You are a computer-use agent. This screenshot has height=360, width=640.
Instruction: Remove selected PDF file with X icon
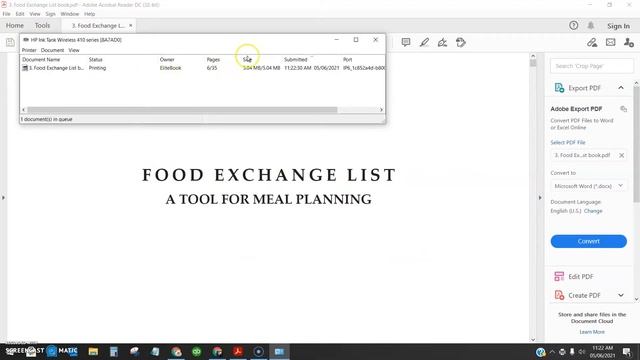point(622,155)
